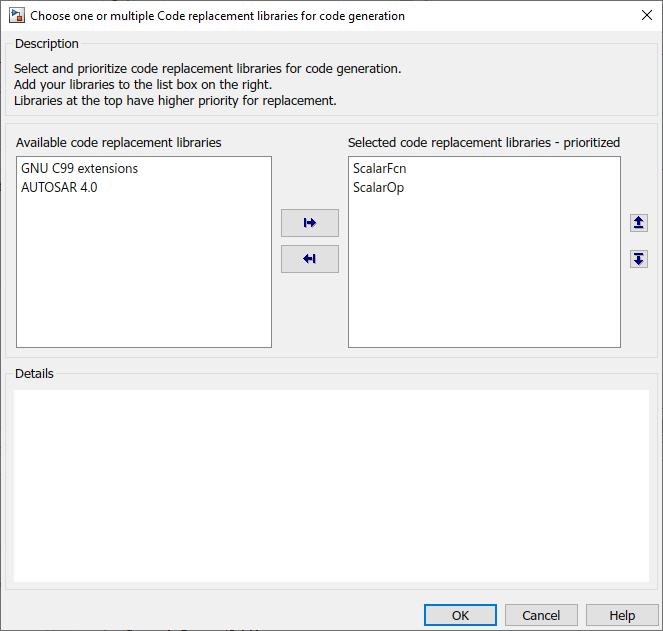Viewport: 663px width, 631px height.
Task: Click the "Available code replacement libraries" label
Action: [118, 143]
